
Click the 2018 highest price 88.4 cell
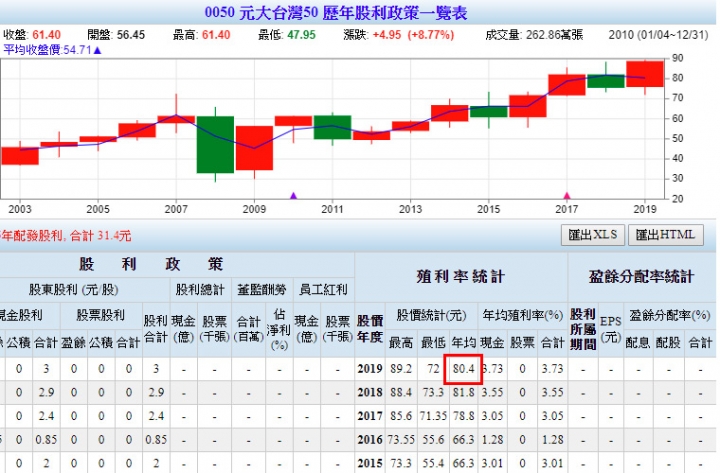click(x=401, y=393)
